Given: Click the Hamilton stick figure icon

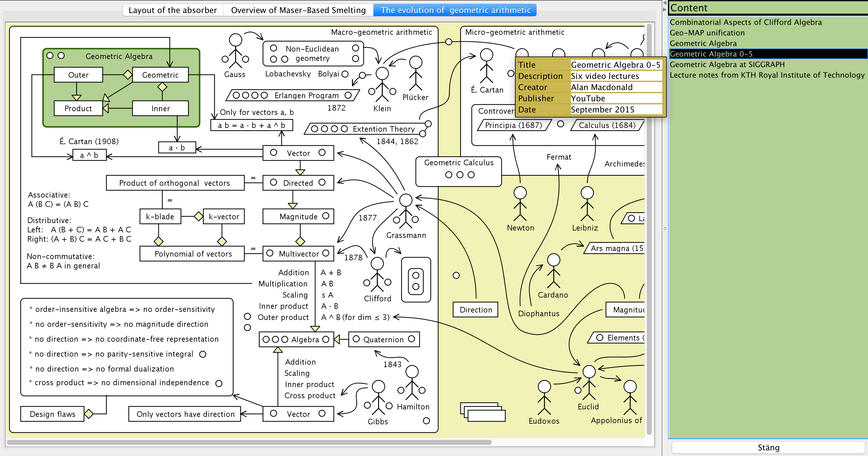Looking at the screenshot, I should (x=412, y=382).
